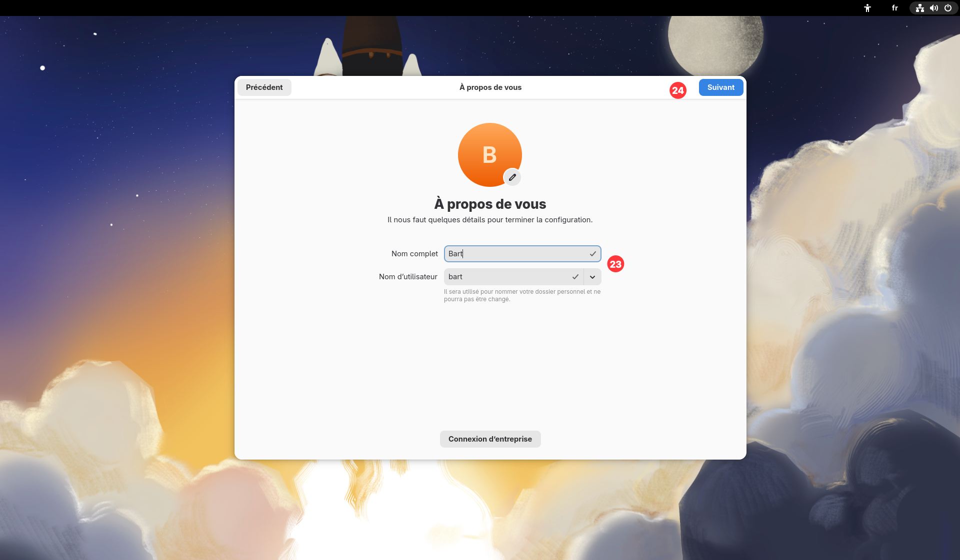Viewport: 960px width, 560px height.
Task: Open the accessibility menu in top bar
Action: coord(867,8)
